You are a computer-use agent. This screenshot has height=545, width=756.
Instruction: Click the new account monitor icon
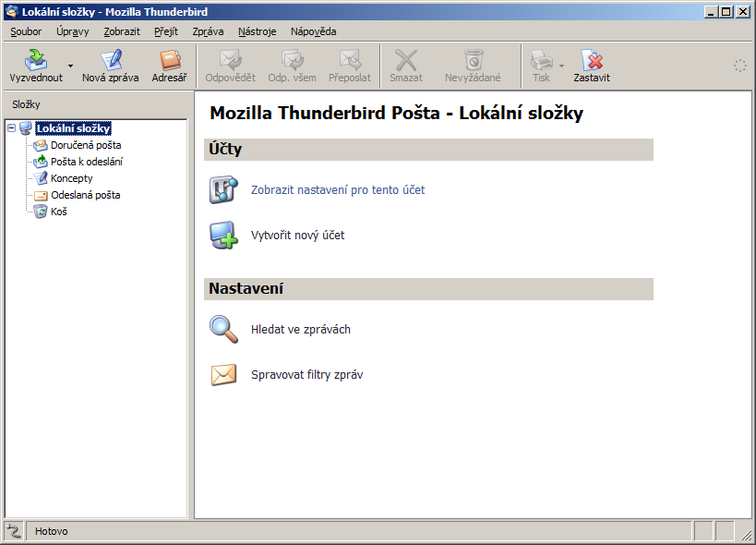tap(223, 236)
